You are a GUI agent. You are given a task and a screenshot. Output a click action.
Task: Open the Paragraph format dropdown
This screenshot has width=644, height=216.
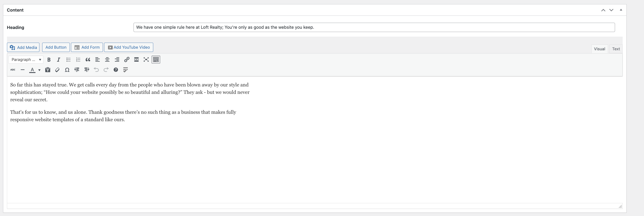26,60
